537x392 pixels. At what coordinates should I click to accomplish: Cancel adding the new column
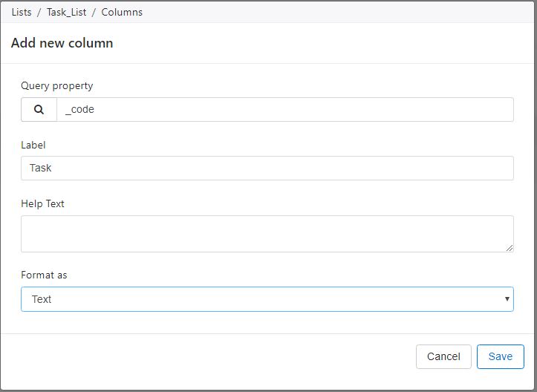(x=443, y=357)
